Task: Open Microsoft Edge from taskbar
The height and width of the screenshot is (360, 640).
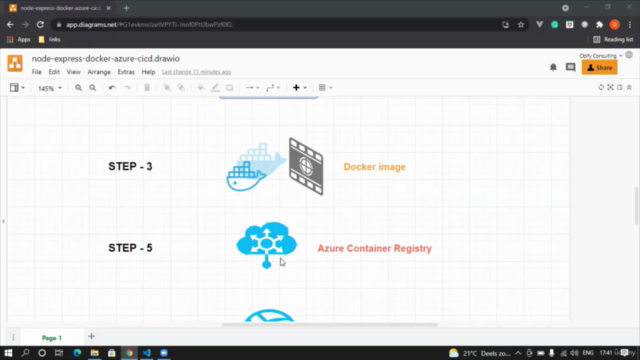Action: coord(77,353)
